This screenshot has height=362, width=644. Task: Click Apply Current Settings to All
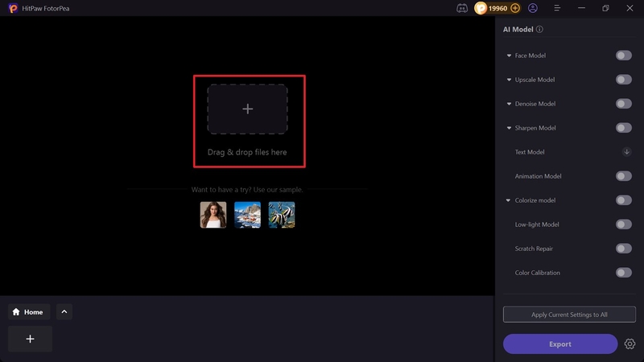[569, 315]
